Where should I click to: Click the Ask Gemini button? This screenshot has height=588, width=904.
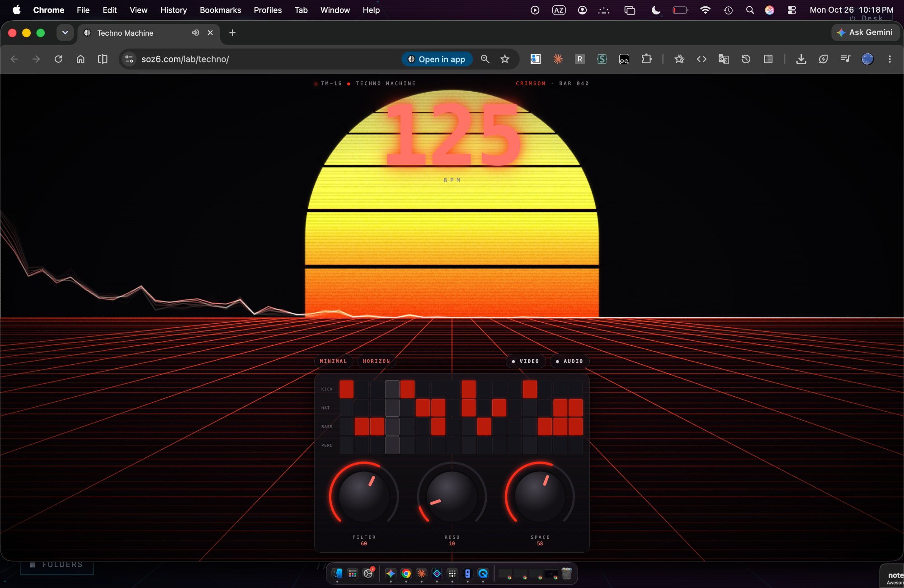tap(865, 33)
